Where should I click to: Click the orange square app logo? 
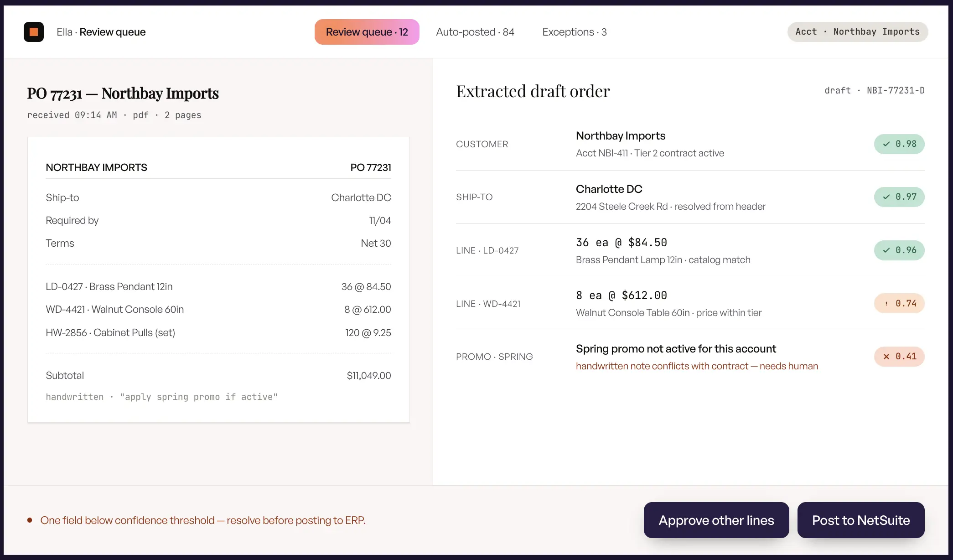point(34,32)
